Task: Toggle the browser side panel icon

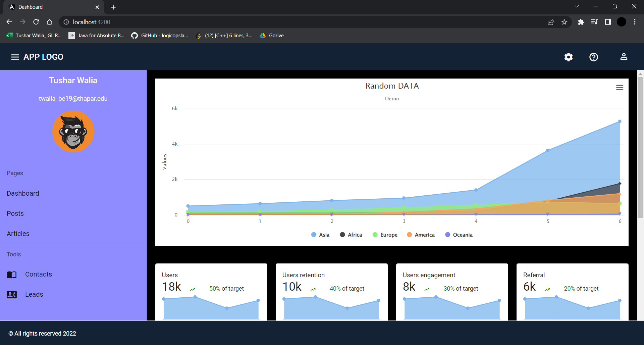Action: click(608, 22)
